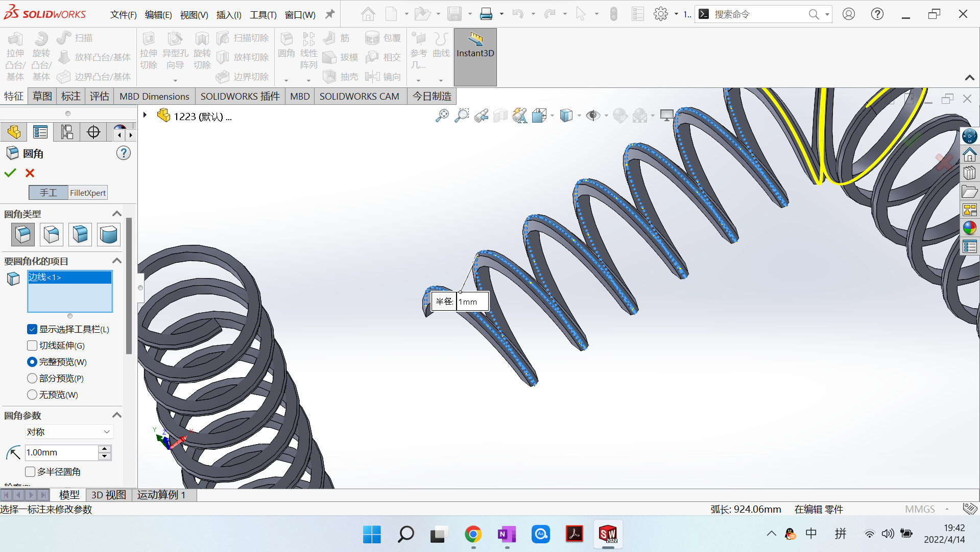Open Hide/Show Items eye icon
This screenshot has width=980, height=552.
592,116
